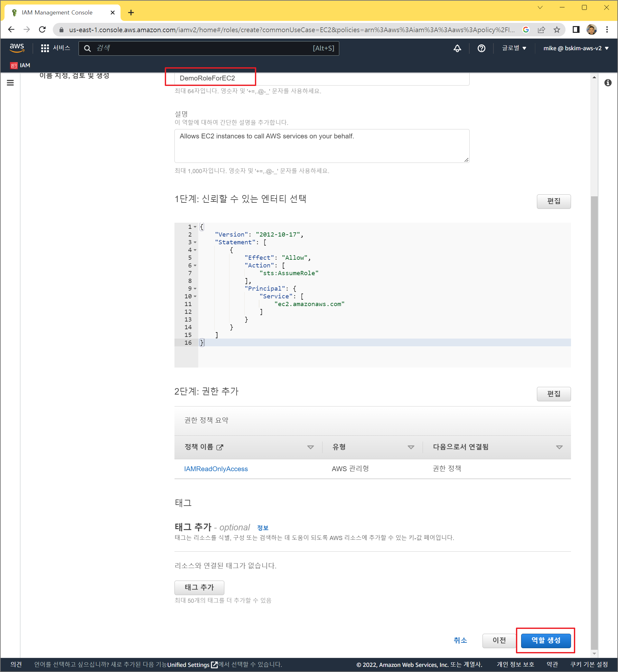Bookmark this page with the star icon
The image size is (618, 672).
tap(557, 30)
